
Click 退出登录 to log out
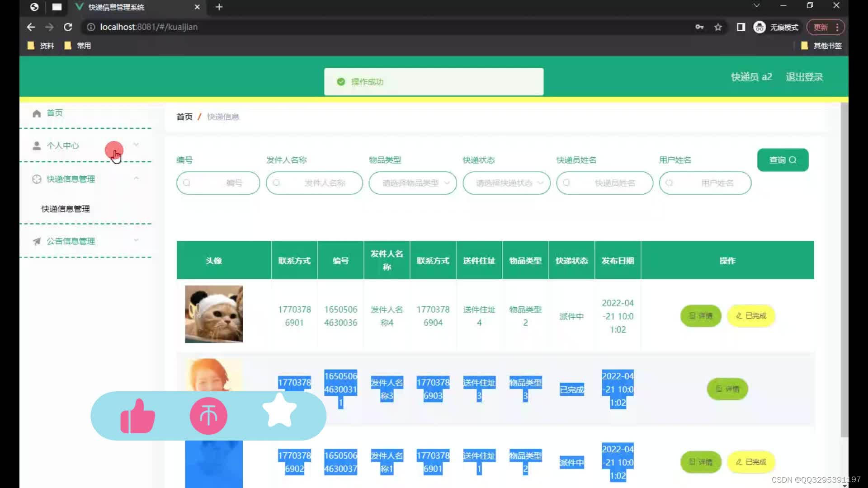804,77
